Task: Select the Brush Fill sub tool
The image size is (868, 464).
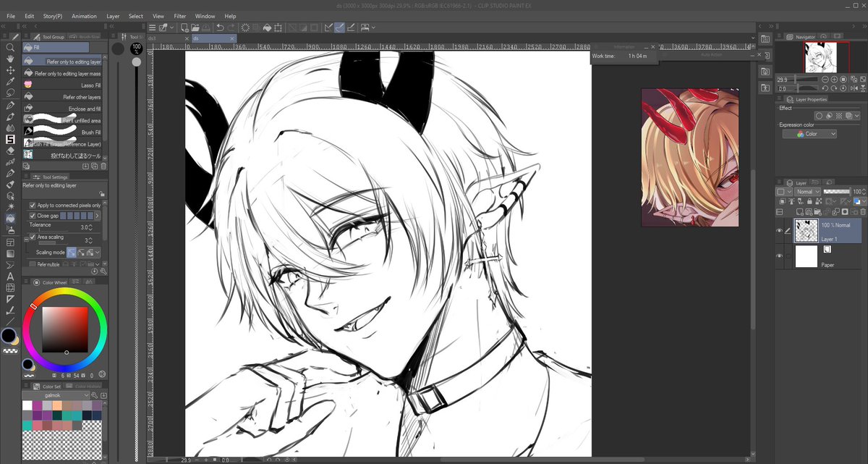Action: point(62,132)
